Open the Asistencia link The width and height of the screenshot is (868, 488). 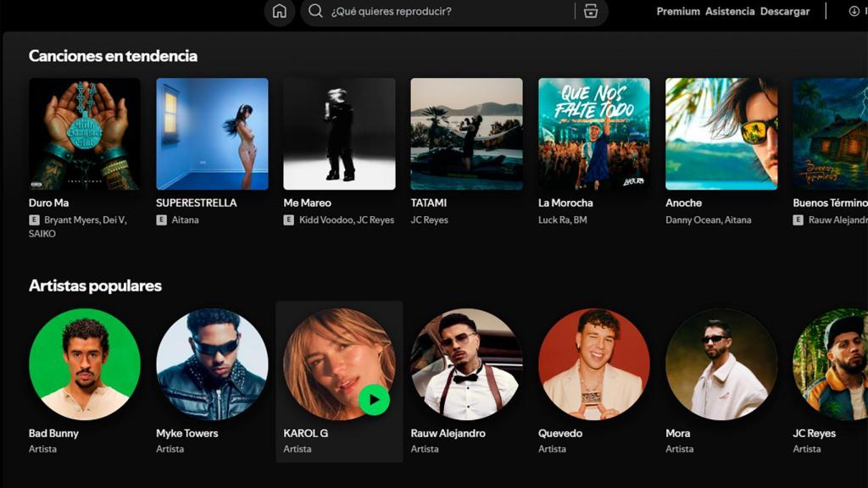pyautogui.click(x=730, y=12)
